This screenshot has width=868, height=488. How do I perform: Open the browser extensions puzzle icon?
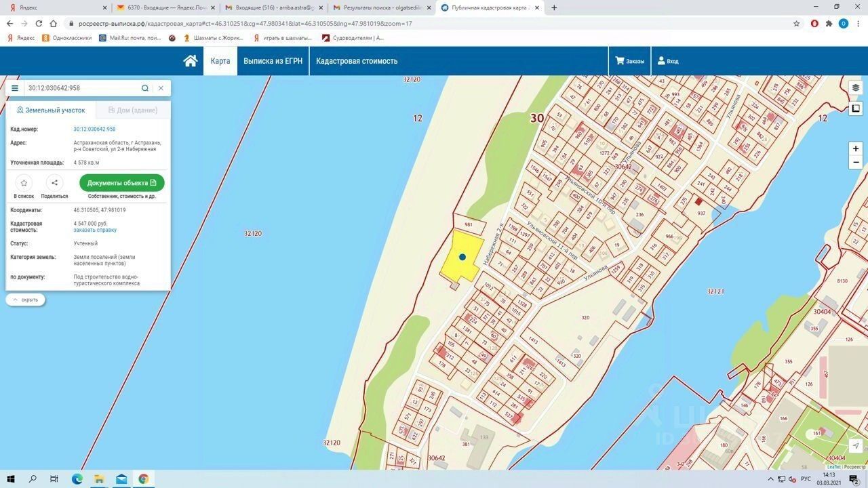(829, 23)
